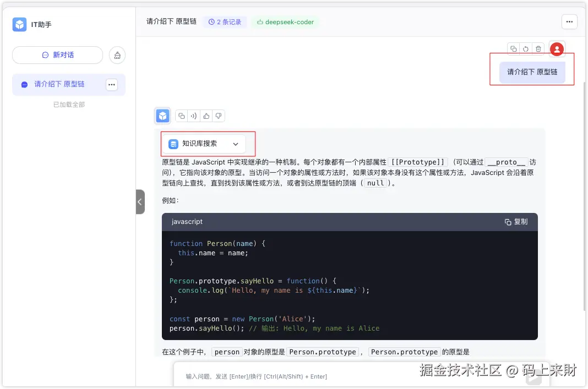Image resolution: width=588 pixels, height=389 pixels.
Task: Click the inline code [[Prototype]]
Action: (x=417, y=162)
